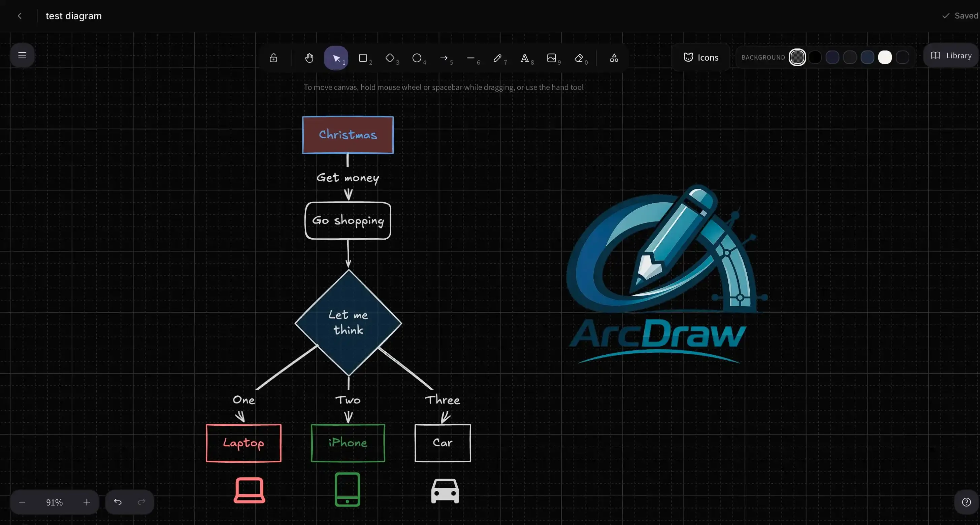Select the green iPhone box
This screenshot has height=525, width=980.
(348, 443)
